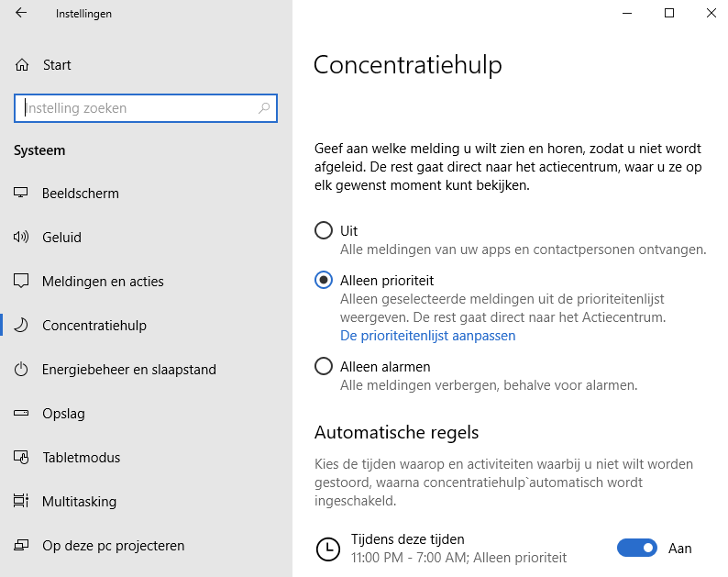The width and height of the screenshot is (728, 577).
Task: Click the Opslag drive icon
Action: pos(22,414)
